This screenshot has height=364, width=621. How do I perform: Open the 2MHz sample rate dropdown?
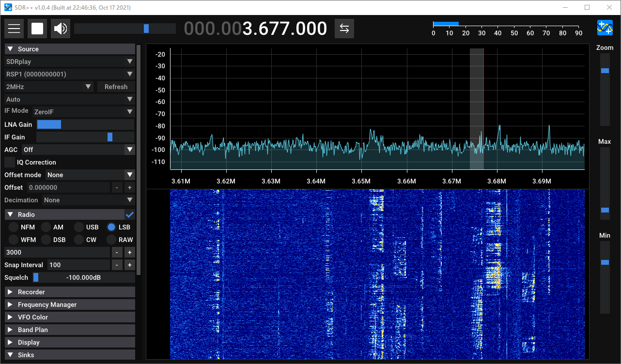(48, 87)
